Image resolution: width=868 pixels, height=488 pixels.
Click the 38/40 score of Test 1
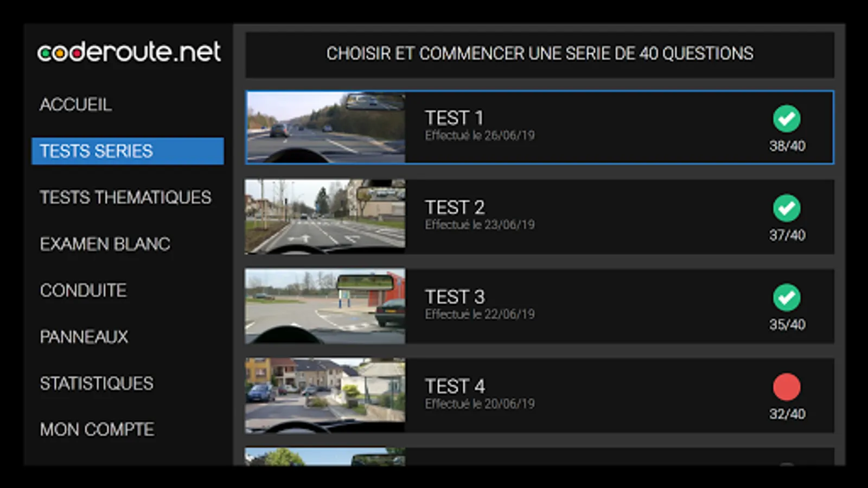click(787, 146)
